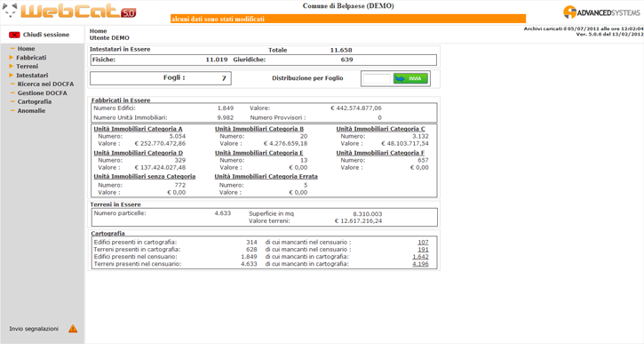The image size is (644, 344).
Task: Open Ricerca nei DOCFA menu item
Action: coord(45,84)
